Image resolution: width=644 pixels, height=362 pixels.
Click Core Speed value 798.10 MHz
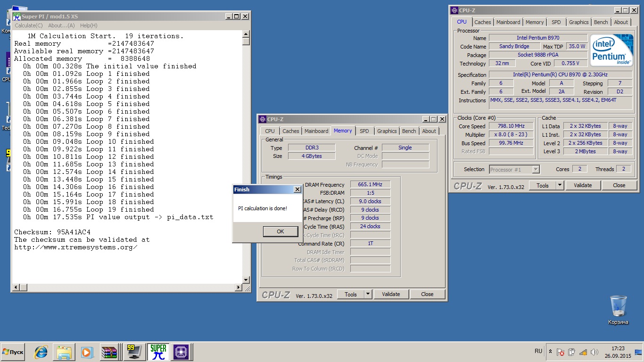(511, 126)
